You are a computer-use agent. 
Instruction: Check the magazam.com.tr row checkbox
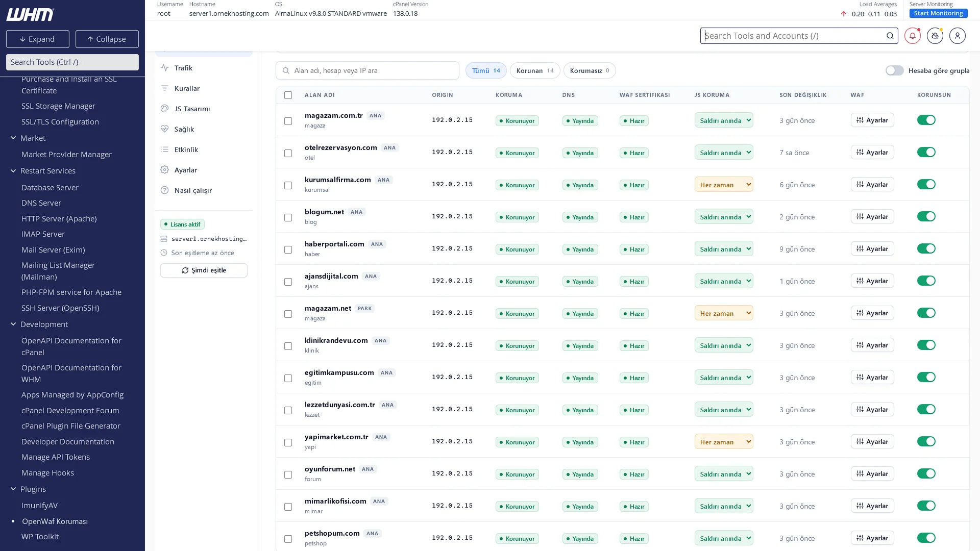click(288, 121)
